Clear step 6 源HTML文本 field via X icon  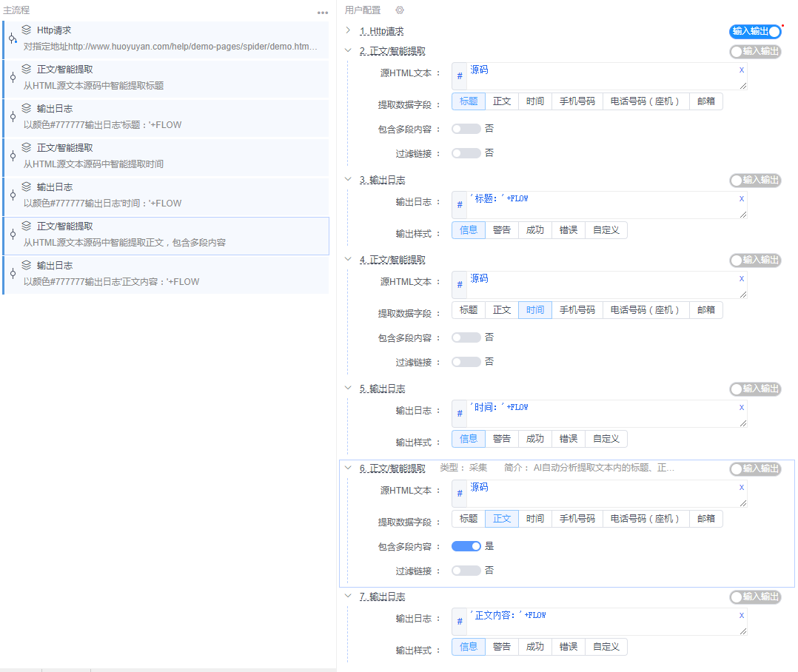tap(741, 487)
